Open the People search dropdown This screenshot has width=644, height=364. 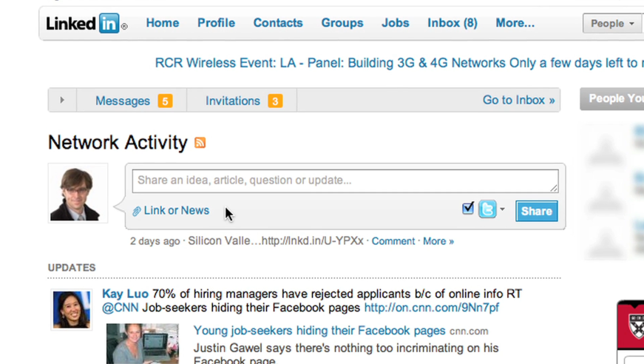612,24
